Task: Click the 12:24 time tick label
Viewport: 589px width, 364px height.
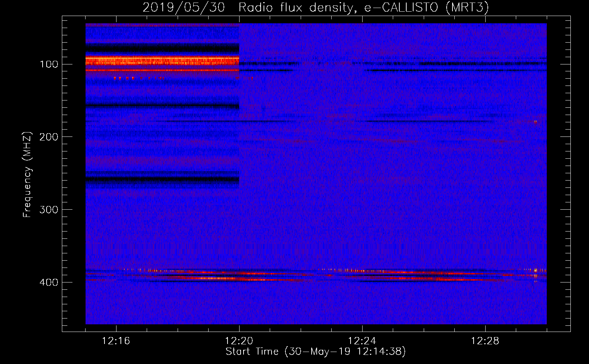Action: tap(362, 341)
